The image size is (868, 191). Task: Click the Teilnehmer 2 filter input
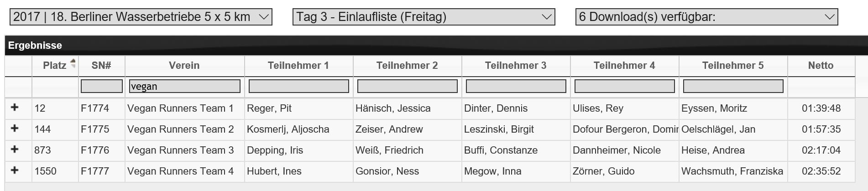(407, 86)
